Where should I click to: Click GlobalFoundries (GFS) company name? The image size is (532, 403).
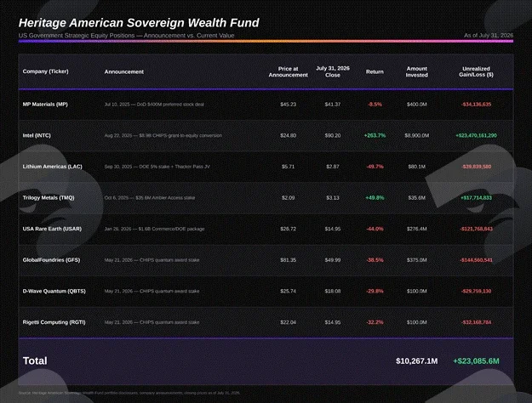pyautogui.click(x=51, y=260)
